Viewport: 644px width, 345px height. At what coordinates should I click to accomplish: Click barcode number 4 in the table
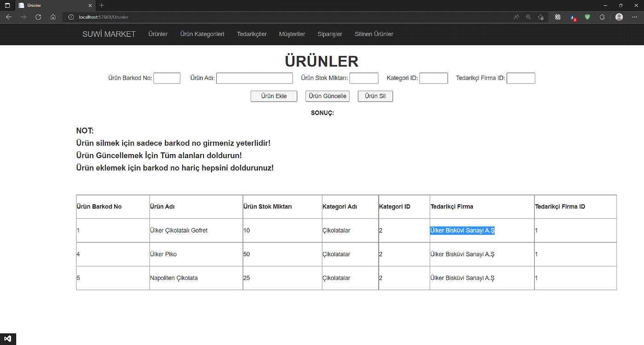pos(78,254)
